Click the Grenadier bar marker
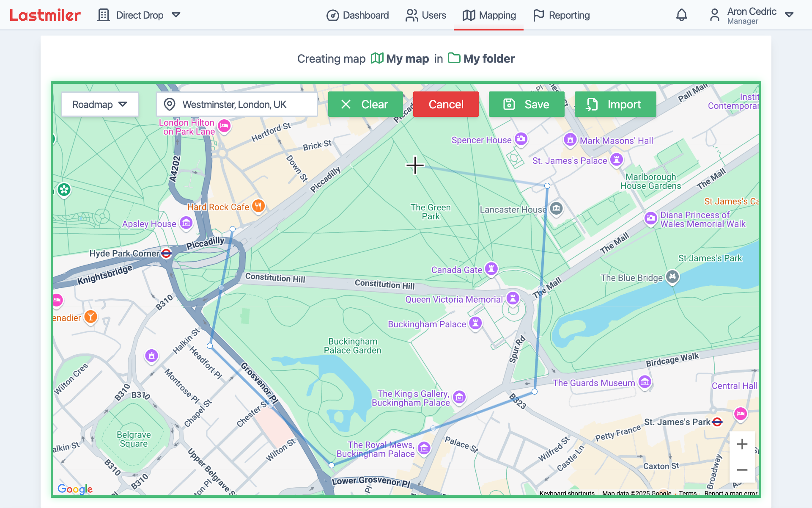The width and height of the screenshot is (812, 508). (x=91, y=317)
